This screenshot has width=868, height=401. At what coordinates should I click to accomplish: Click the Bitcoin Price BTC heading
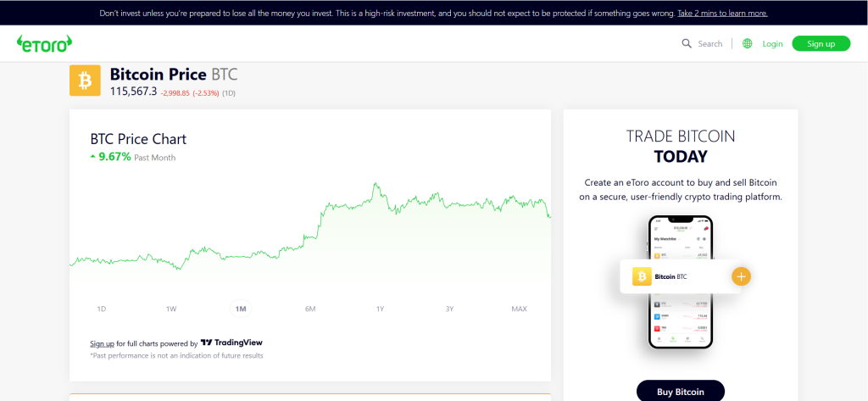coord(174,75)
